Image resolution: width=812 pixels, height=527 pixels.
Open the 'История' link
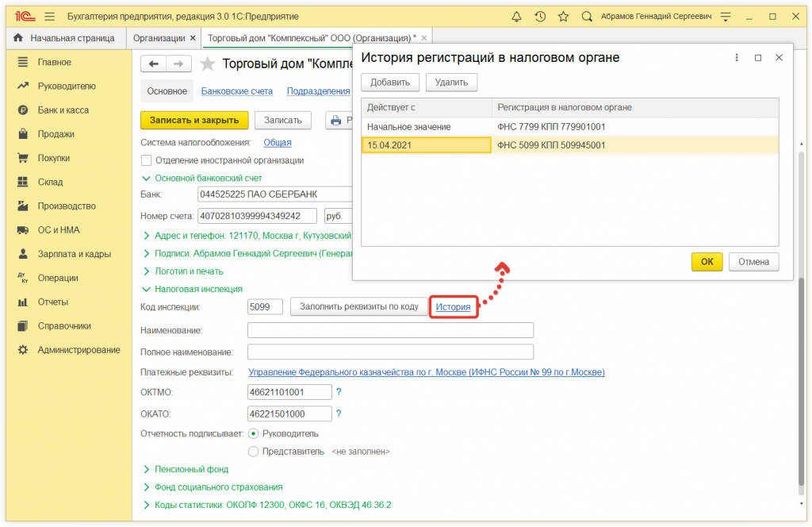pos(453,306)
